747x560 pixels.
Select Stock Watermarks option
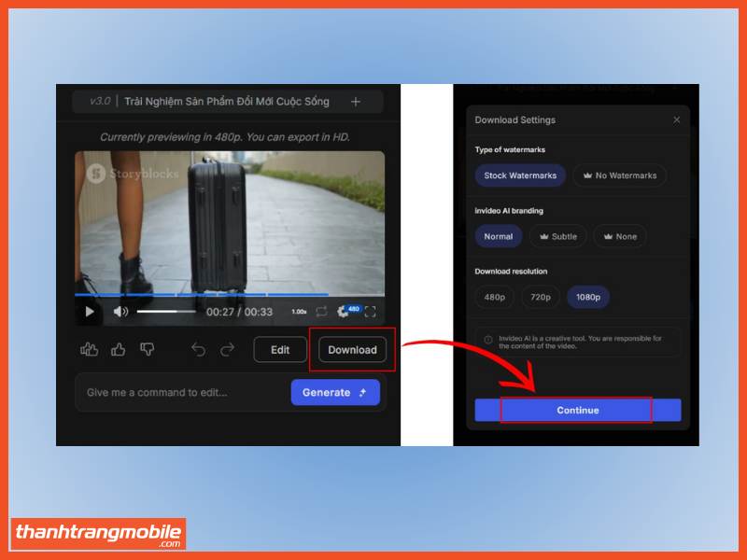point(520,175)
